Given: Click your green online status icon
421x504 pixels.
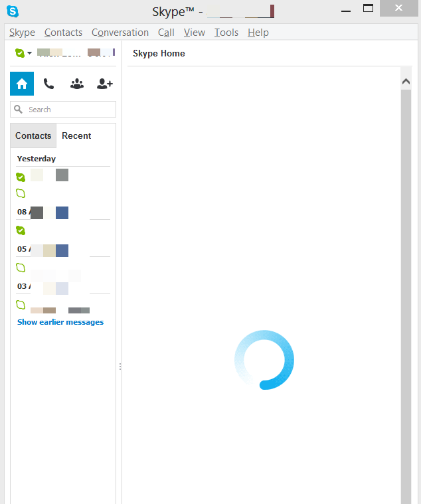Looking at the screenshot, I should [20, 52].
